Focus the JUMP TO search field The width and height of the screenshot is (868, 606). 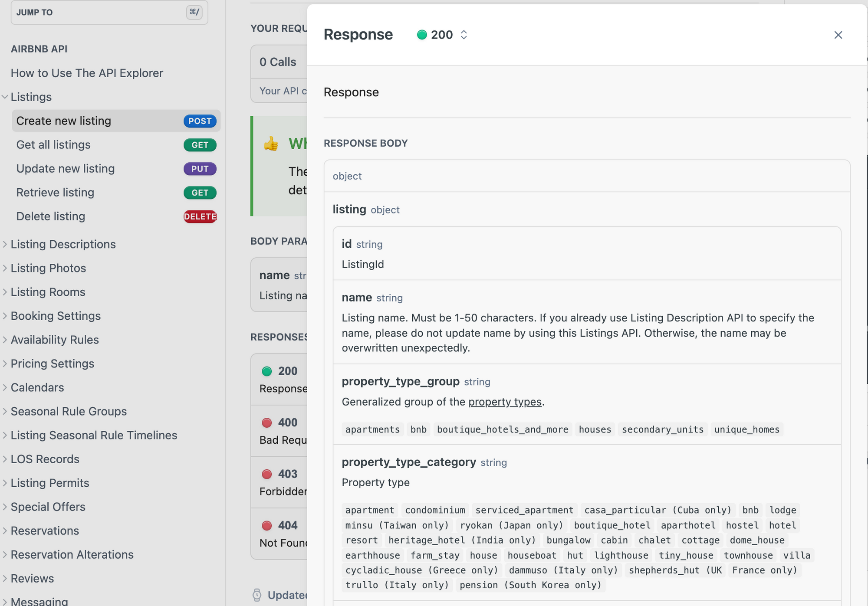(109, 12)
